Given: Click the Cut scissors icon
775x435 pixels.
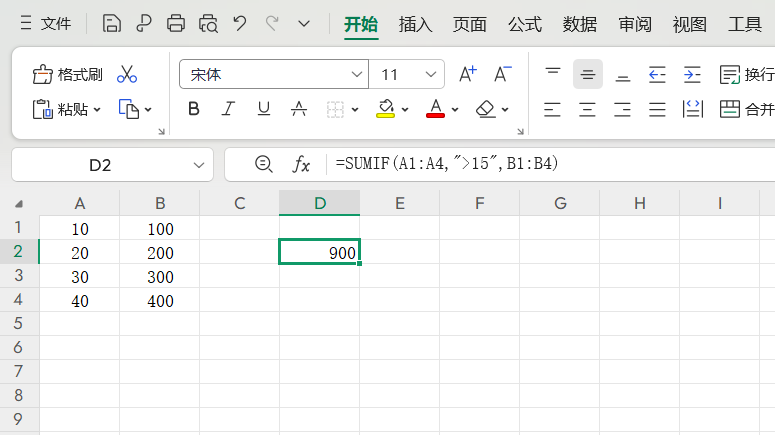Looking at the screenshot, I should click(127, 74).
